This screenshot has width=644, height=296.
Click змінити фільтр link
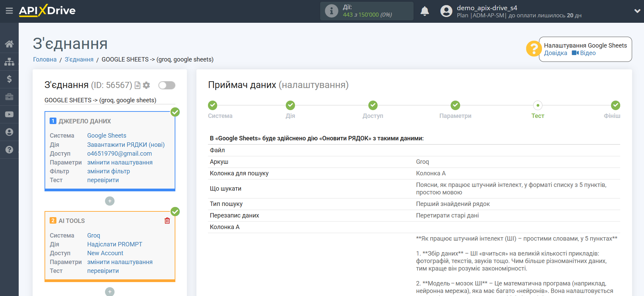[108, 171]
